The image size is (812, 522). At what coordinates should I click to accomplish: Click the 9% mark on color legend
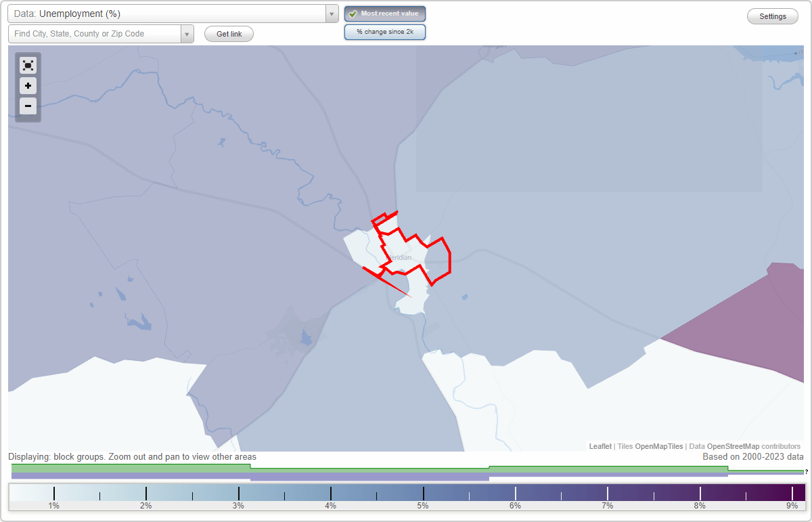[x=792, y=505]
